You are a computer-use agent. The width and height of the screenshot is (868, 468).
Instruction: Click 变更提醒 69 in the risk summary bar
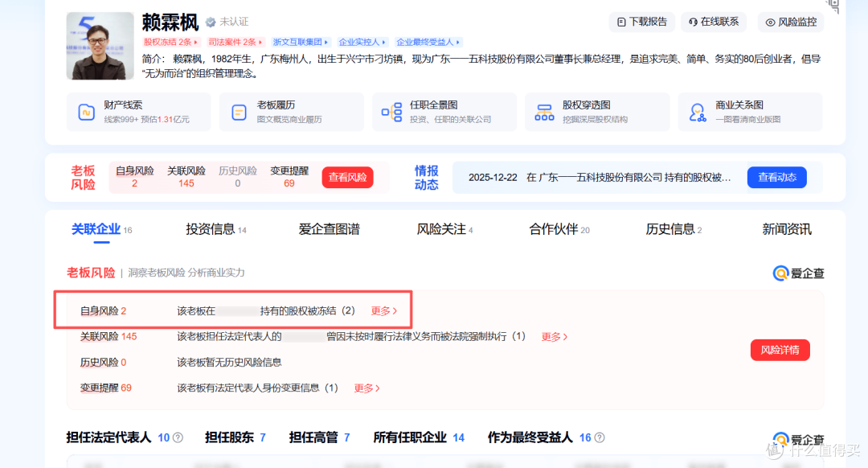coord(289,177)
